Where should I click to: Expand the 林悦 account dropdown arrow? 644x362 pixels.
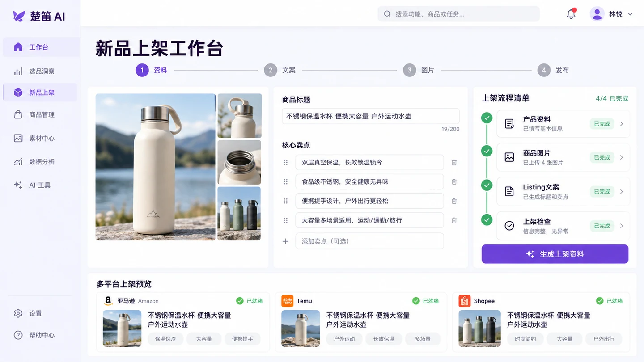(x=630, y=14)
